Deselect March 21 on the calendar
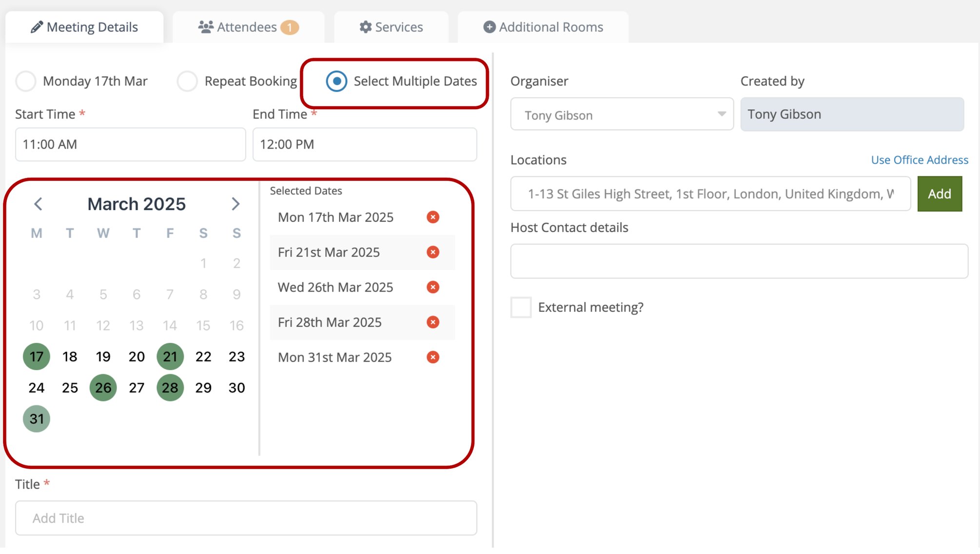980x554 pixels. (170, 356)
